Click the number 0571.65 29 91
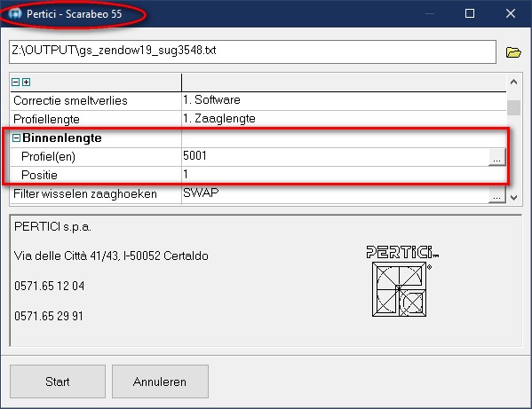 pyautogui.click(x=49, y=316)
